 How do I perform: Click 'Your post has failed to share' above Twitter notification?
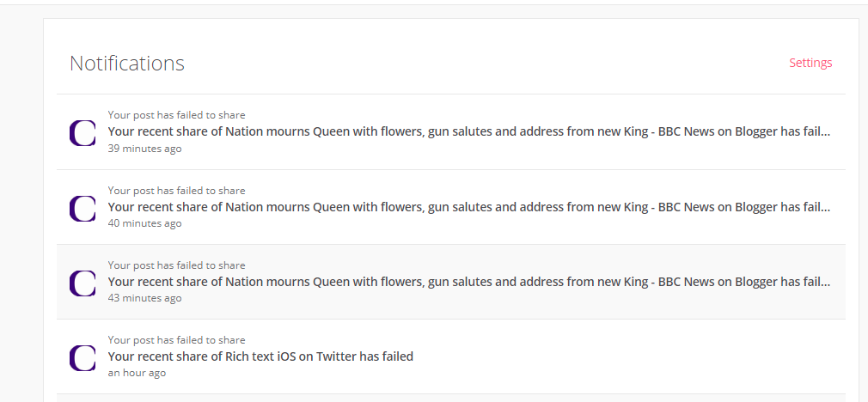(176, 339)
